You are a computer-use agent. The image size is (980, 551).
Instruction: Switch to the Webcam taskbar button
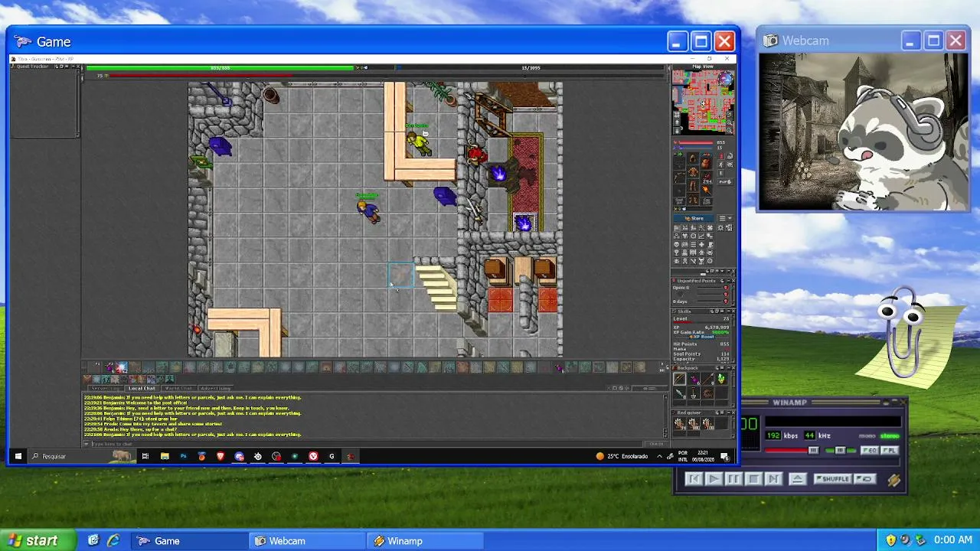308,541
